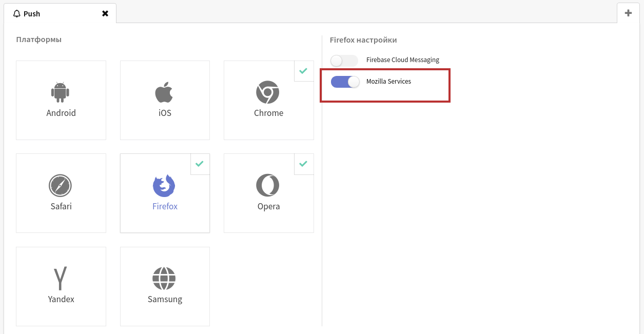Select the Safari compass icon
The height and width of the screenshot is (334, 644).
pyautogui.click(x=61, y=186)
